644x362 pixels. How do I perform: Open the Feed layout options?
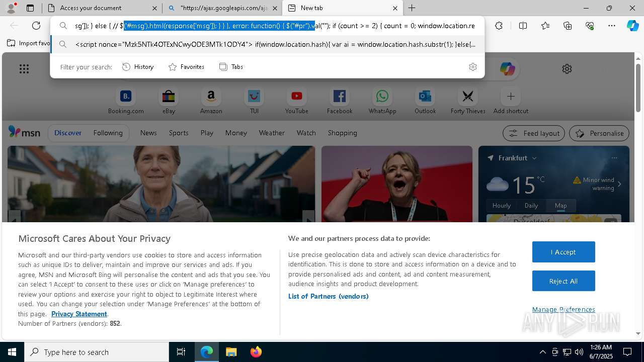[x=534, y=133]
